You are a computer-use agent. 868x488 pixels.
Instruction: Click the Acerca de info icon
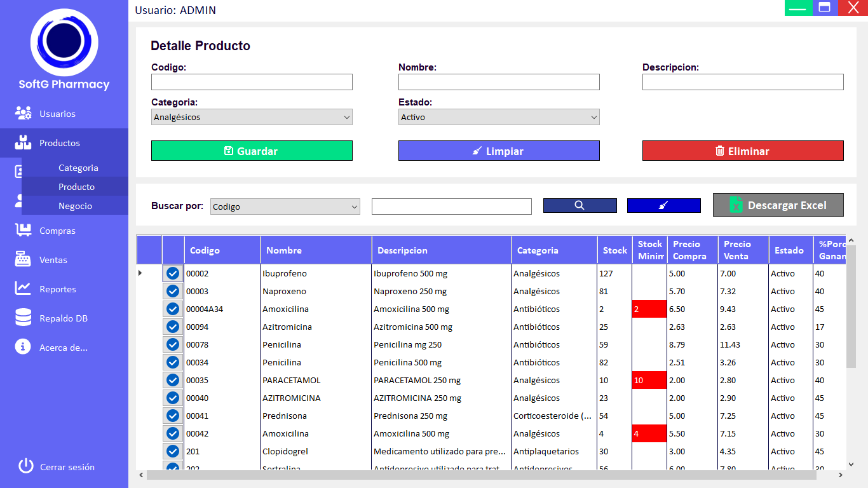[x=24, y=348]
